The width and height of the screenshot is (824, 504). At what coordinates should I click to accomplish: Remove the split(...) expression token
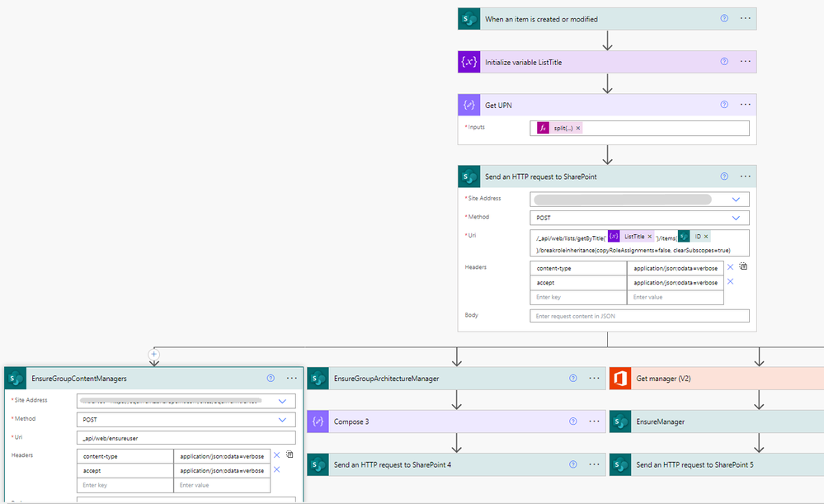578,128
